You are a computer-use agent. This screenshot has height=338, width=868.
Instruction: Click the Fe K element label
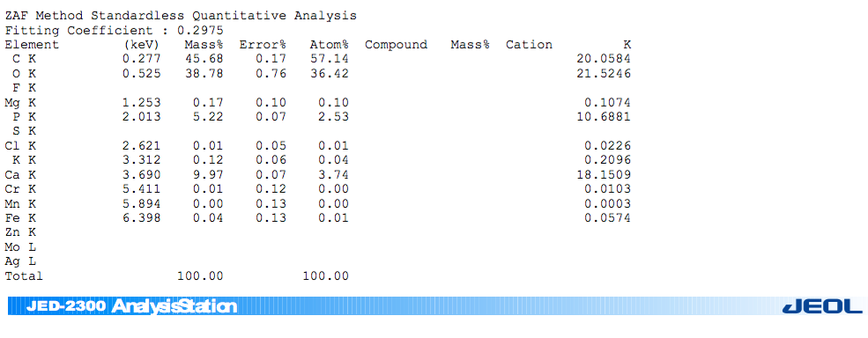click(x=20, y=218)
